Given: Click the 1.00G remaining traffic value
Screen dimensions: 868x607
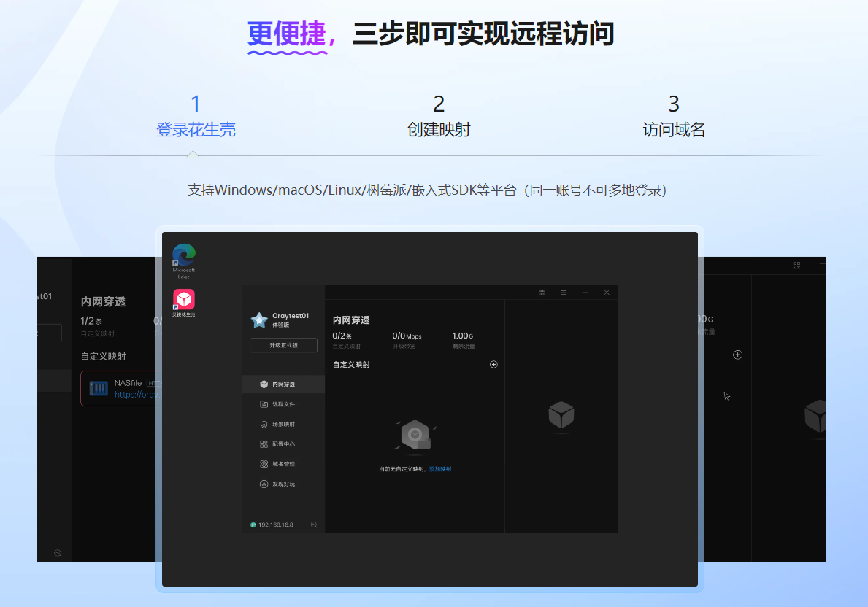Looking at the screenshot, I should point(463,336).
